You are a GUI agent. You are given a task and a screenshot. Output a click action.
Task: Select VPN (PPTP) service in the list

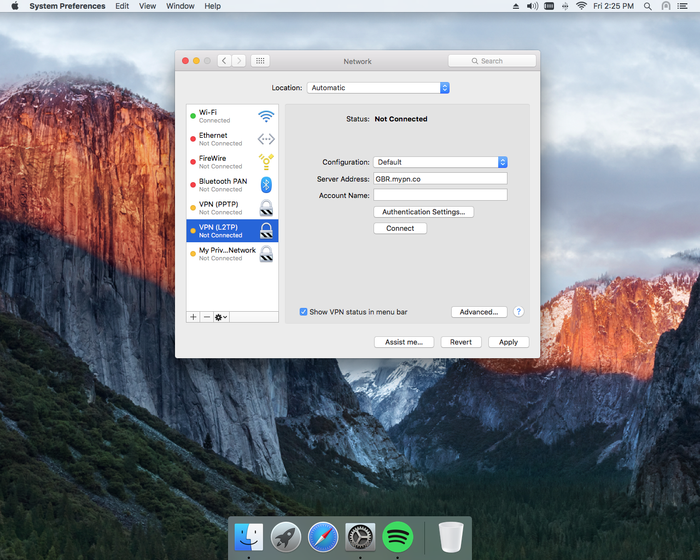click(232, 208)
